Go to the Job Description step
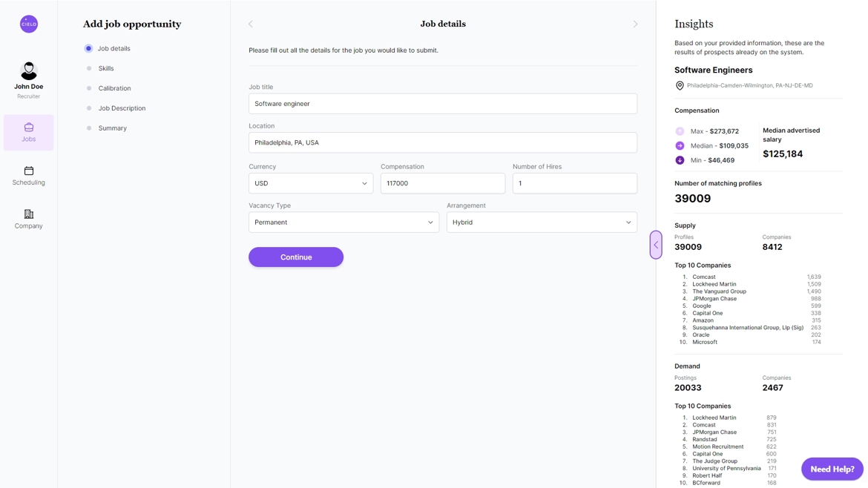 coord(122,108)
